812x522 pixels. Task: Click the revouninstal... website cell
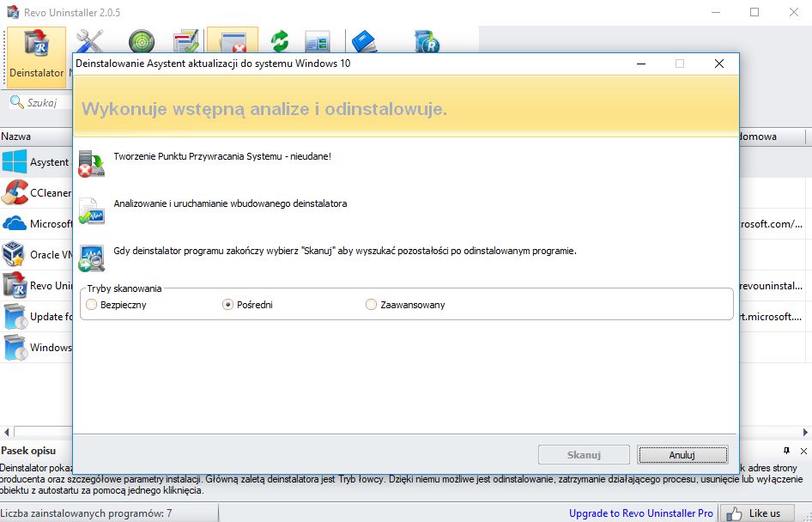[x=771, y=285]
